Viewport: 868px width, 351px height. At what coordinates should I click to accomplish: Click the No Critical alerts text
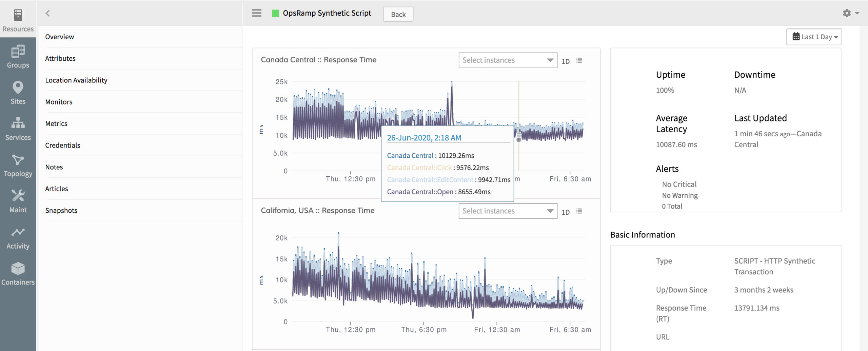(x=679, y=184)
